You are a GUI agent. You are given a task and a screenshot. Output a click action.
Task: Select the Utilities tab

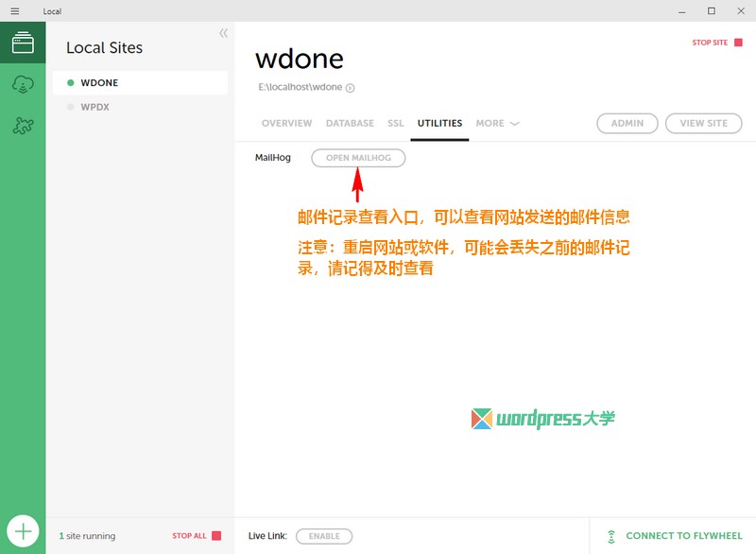tap(439, 124)
